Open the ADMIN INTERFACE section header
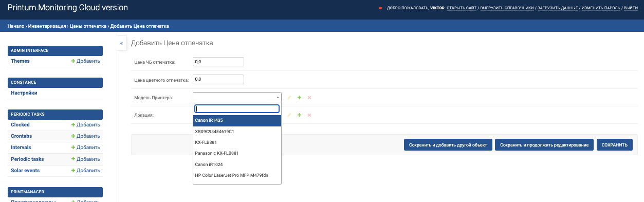The width and height of the screenshot is (644, 202). pyautogui.click(x=56, y=50)
